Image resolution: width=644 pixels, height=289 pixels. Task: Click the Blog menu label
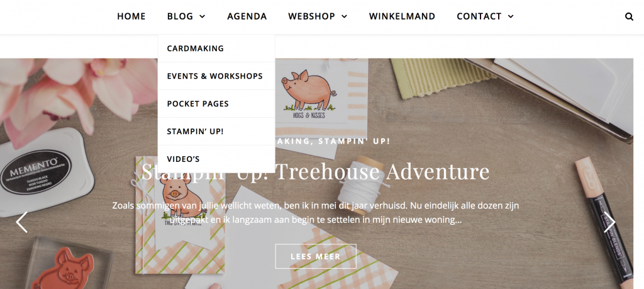[x=180, y=16]
